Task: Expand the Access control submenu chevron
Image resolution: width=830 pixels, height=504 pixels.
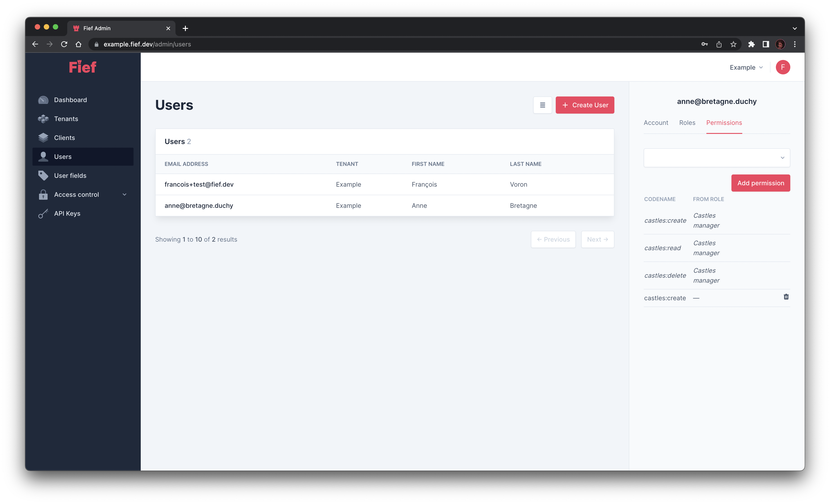Action: (x=125, y=195)
